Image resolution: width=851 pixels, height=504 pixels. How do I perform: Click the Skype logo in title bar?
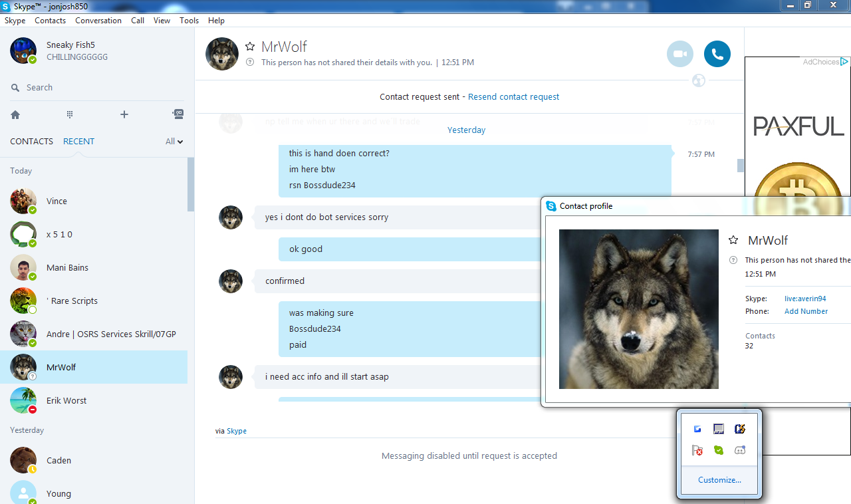coord(6,6)
